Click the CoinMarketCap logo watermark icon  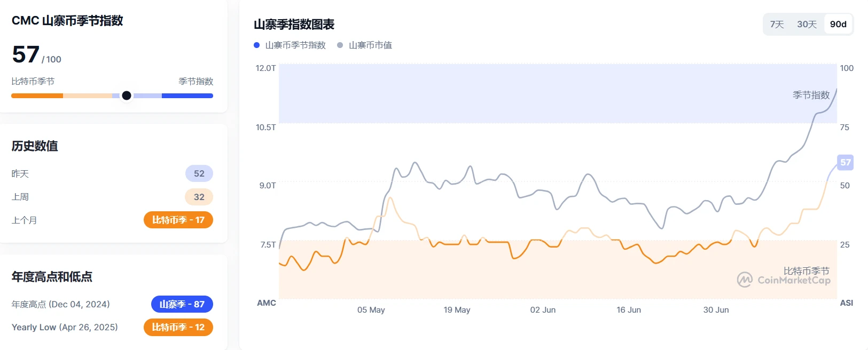[745, 280]
